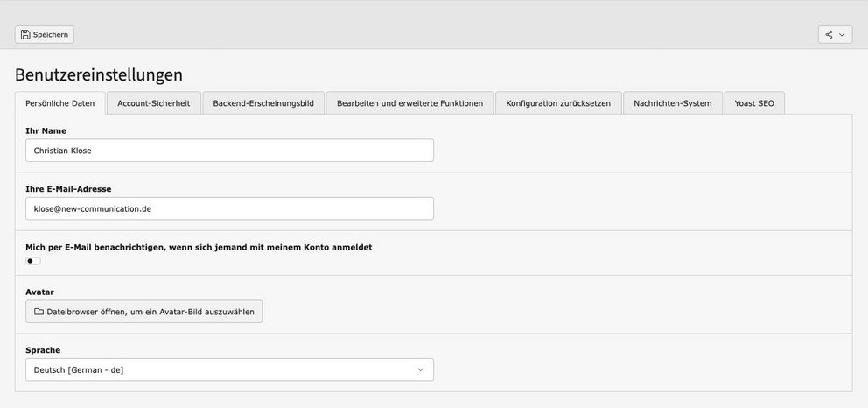The width and height of the screenshot is (868, 408).
Task: Open the Sprache language dropdown
Action: [x=229, y=370]
